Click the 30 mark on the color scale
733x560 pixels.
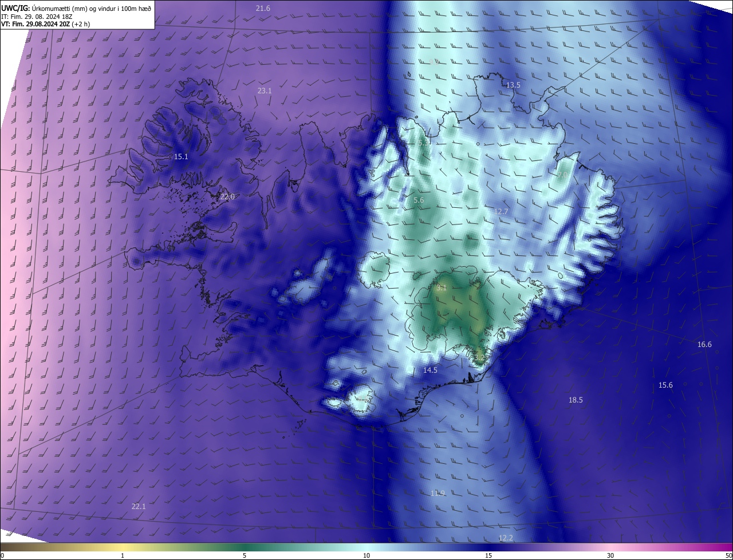[610, 555]
